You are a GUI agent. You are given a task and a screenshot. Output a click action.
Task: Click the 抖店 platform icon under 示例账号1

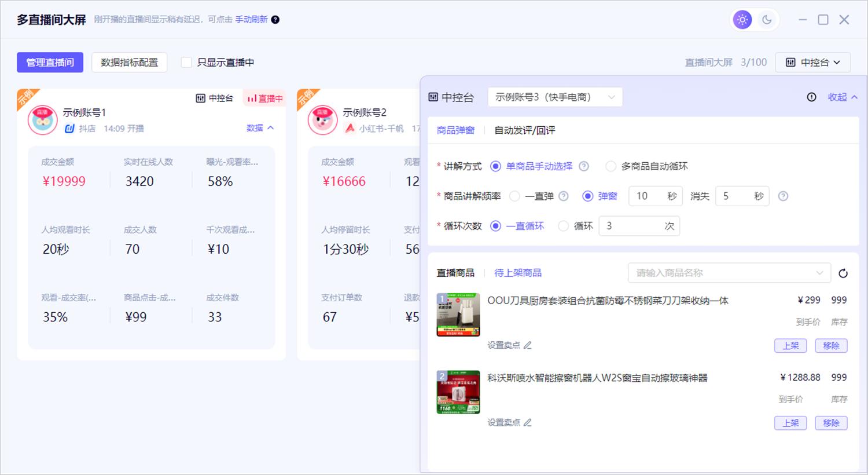(69, 129)
